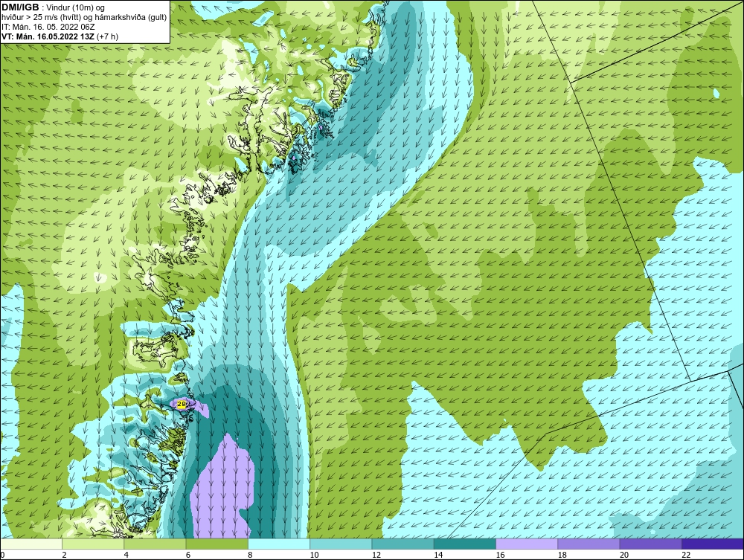Click the legend label 4
744x560 pixels.
(126, 556)
